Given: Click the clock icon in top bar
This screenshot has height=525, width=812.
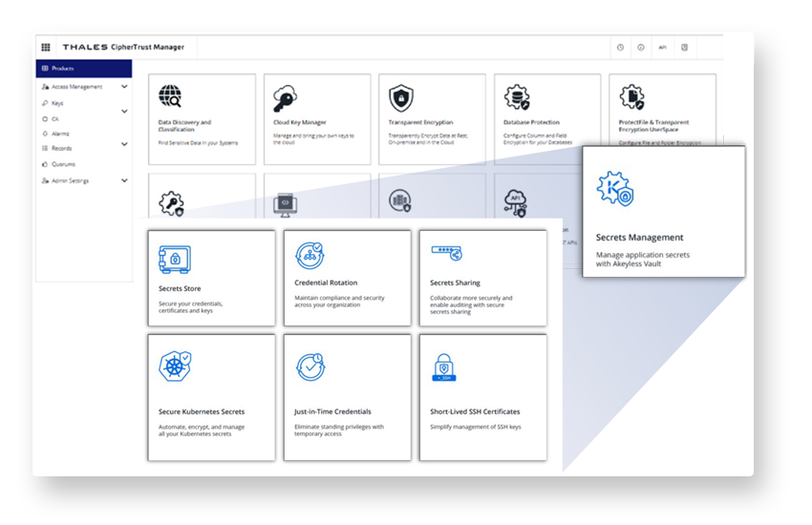Looking at the screenshot, I should tap(620, 47).
